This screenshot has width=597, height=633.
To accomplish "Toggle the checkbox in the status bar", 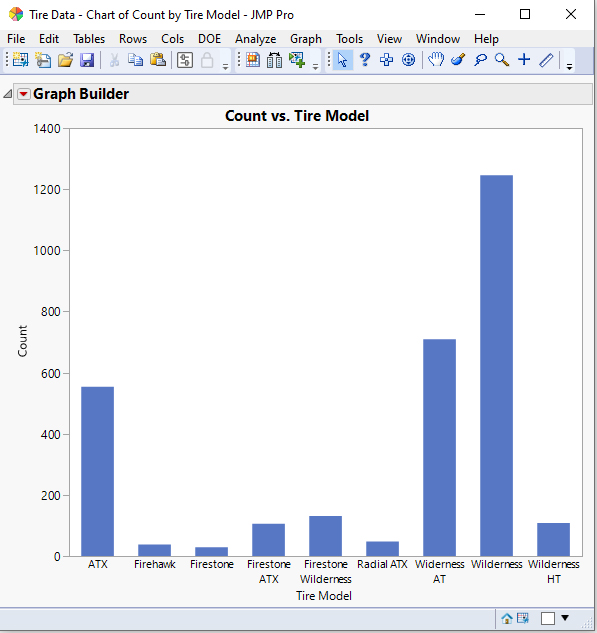I will (x=548, y=618).
